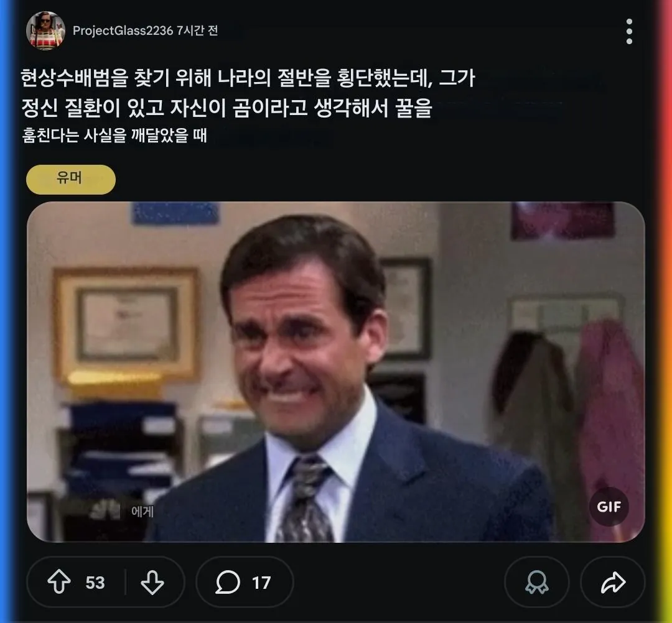Screen dimensions: 672x623
Task: Play the GIF by clicking the man's face
Action: [x=305, y=323]
